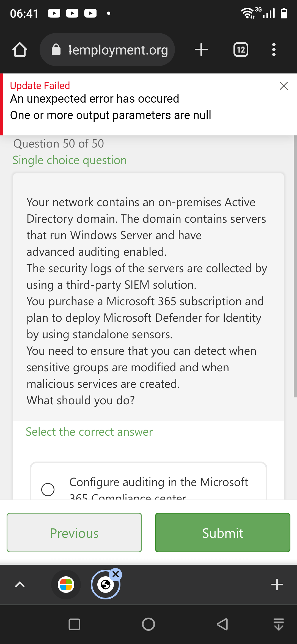Close the 'Update Failed' error banner
Image resolution: width=297 pixels, height=644 pixels.
[284, 86]
